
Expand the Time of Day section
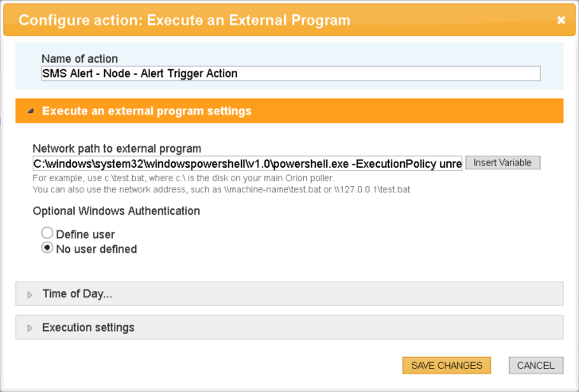pyautogui.click(x=77, y=294)
